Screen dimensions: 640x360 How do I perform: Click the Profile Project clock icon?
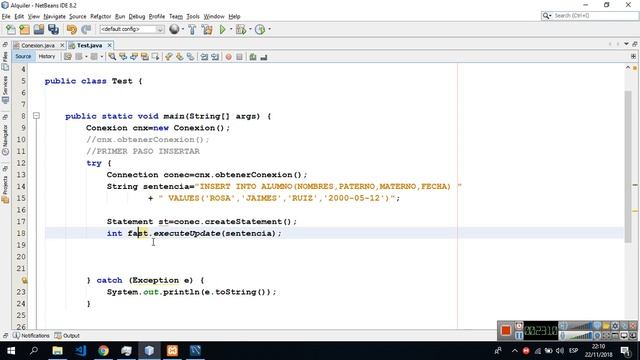tap(260, 29)
